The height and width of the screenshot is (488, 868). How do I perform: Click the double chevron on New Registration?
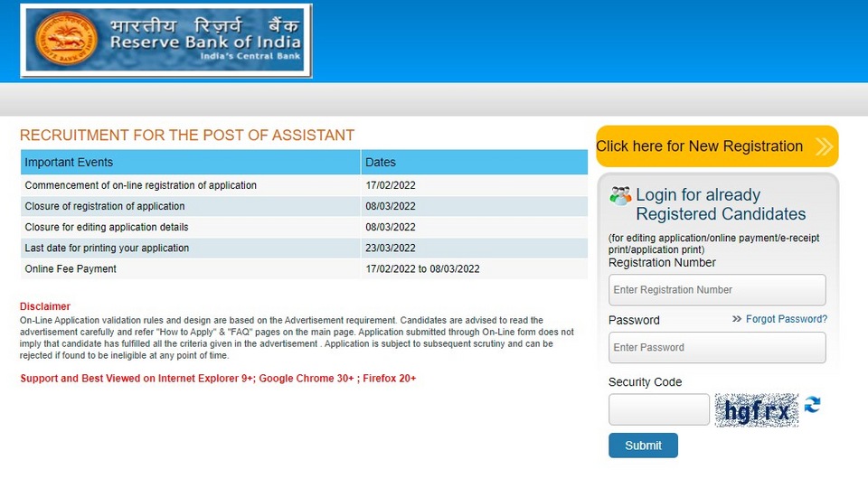(824, 146)
